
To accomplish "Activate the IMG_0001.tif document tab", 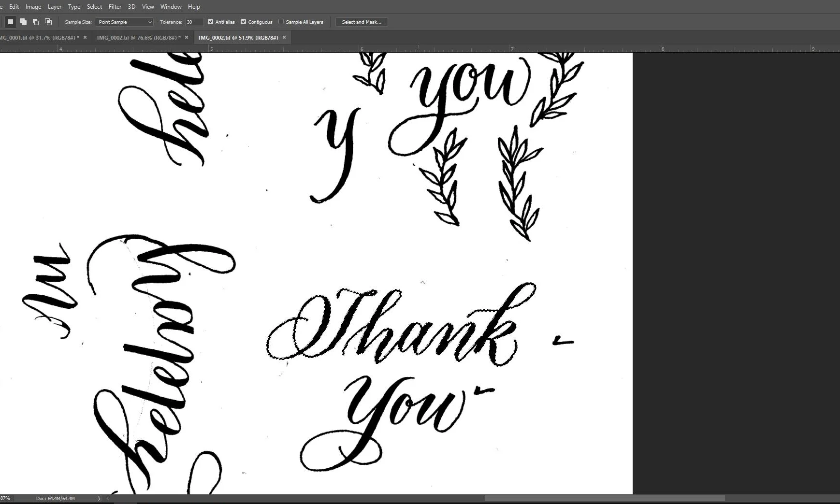I will (39, 37).
